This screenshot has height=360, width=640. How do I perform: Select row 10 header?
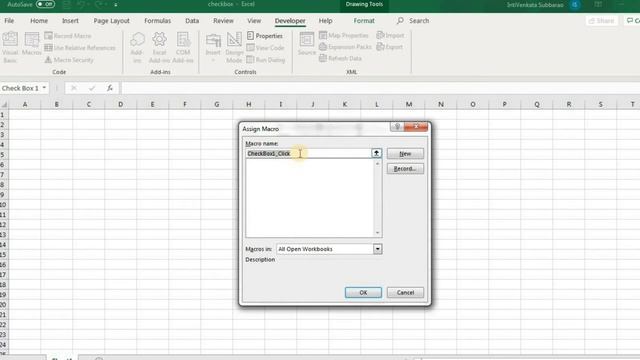pyautogui.click(x=3, y=205)
